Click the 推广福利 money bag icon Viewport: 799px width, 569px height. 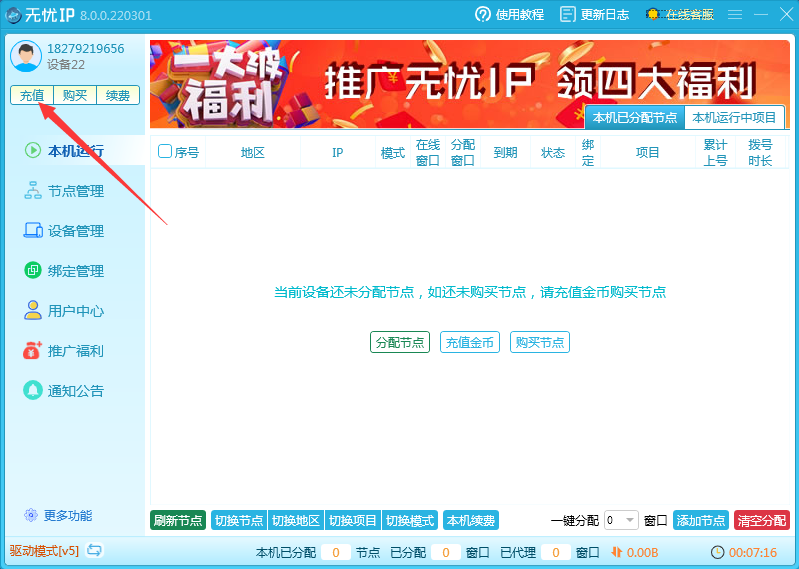tap(32, 350)
